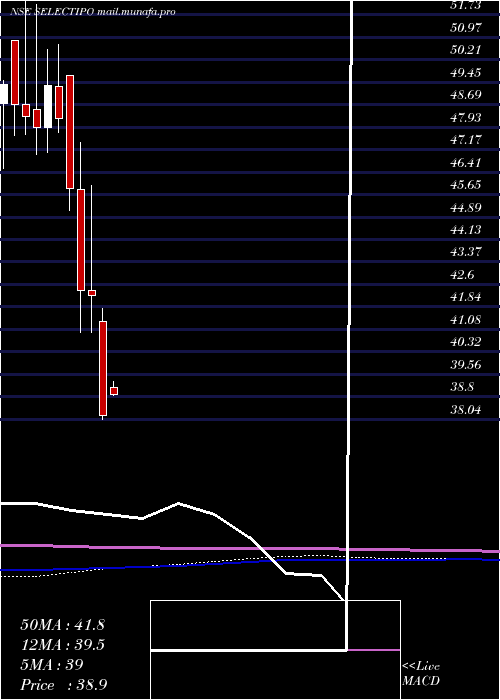Select the 46.41 price axis label
This screenshot has height=700, width=500.
click(x=466, y=162)
